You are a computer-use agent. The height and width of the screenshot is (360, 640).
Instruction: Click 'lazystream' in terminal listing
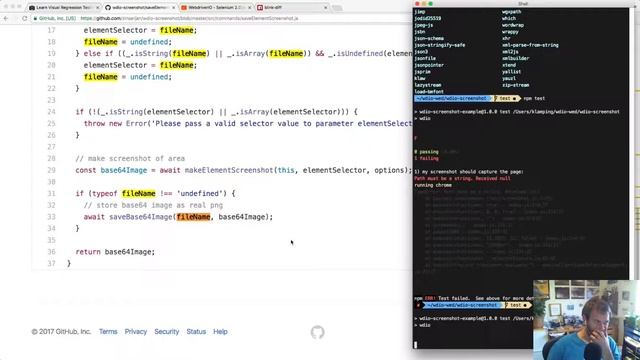[x=428, y=85]
